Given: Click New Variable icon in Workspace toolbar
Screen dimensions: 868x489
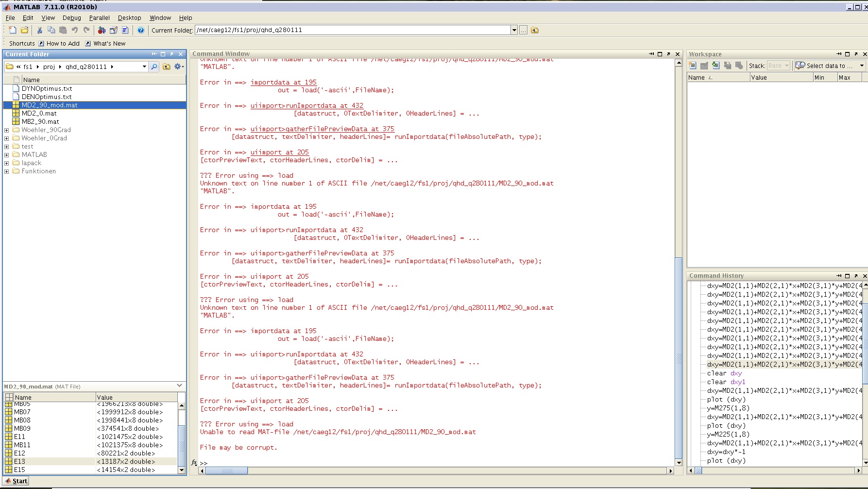Looking at the screenshot, I should pyautogui.click(x=693, y=66).
